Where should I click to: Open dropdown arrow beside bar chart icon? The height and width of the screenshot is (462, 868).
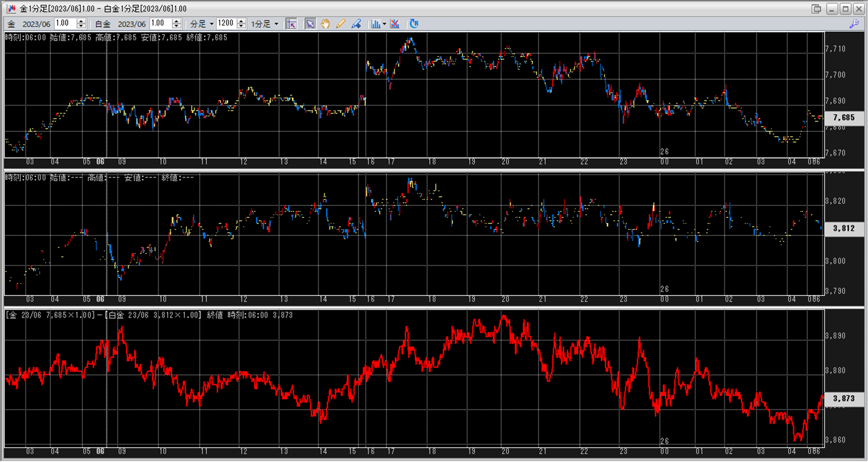click(x=385, y=24)
